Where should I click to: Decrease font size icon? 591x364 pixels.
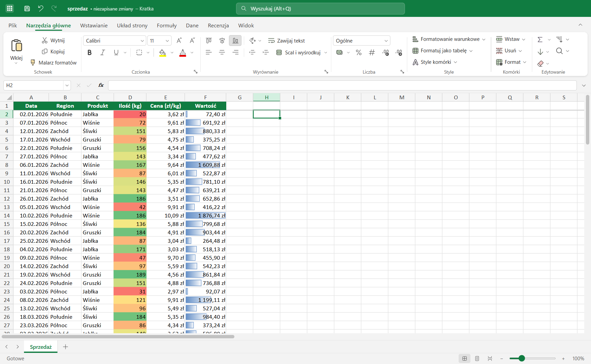(x=192, y=41)
